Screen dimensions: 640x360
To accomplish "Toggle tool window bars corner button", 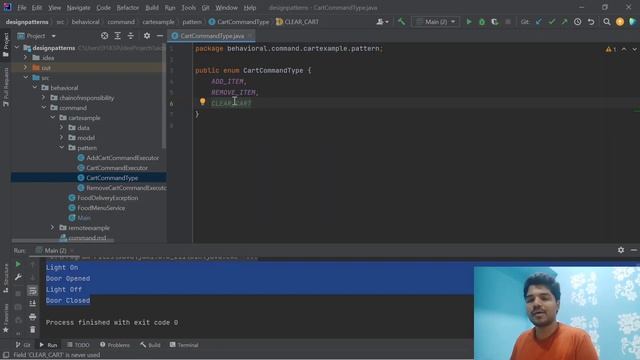I will click(x=6, y=355).
